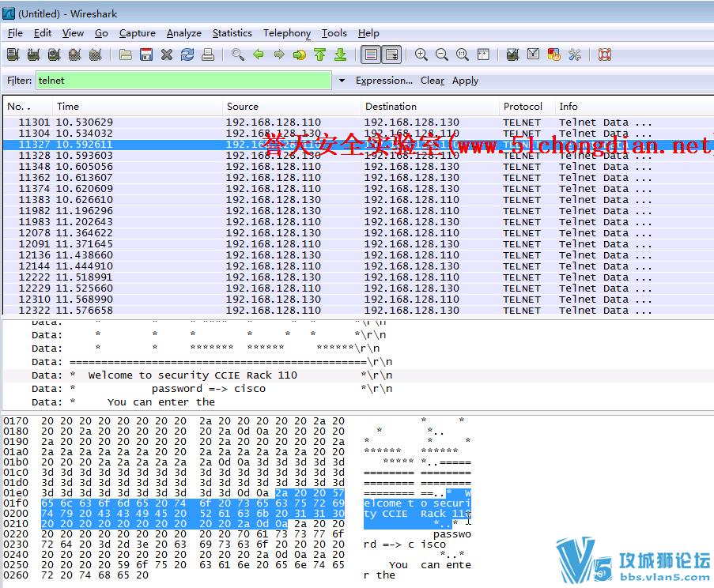
Task: Go to a specific packet number
Action: coord(299,55)
